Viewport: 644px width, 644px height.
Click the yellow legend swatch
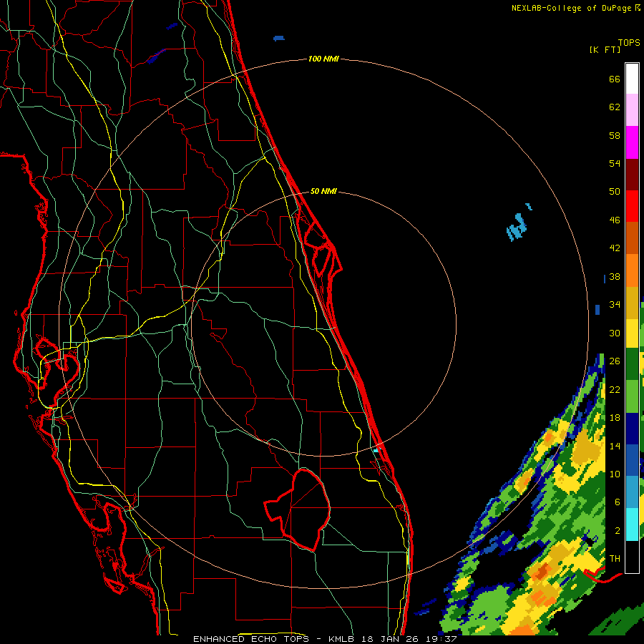coord(632,333)
